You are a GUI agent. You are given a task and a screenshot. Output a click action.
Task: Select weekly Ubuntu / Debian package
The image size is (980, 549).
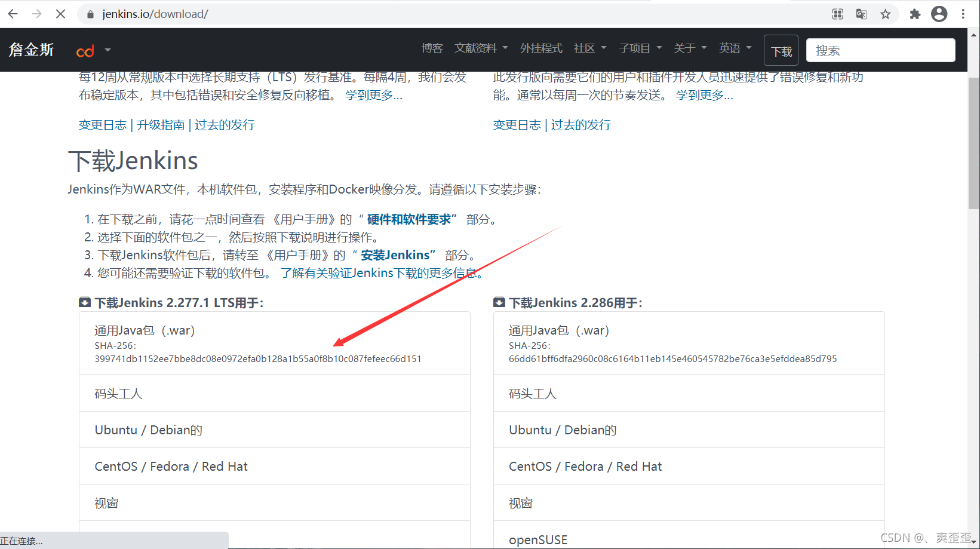689,430
